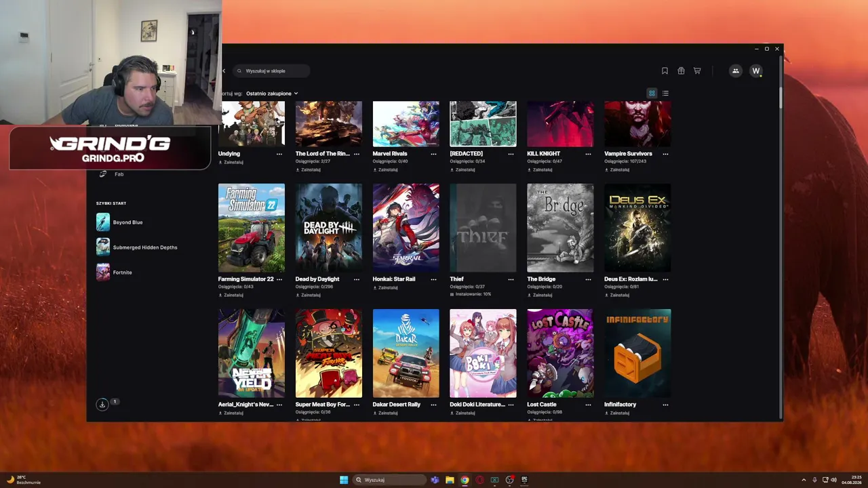Click Zainstaluj under The Bridge
This screenshot has height=488, width=868.
(x=540, y=295)
